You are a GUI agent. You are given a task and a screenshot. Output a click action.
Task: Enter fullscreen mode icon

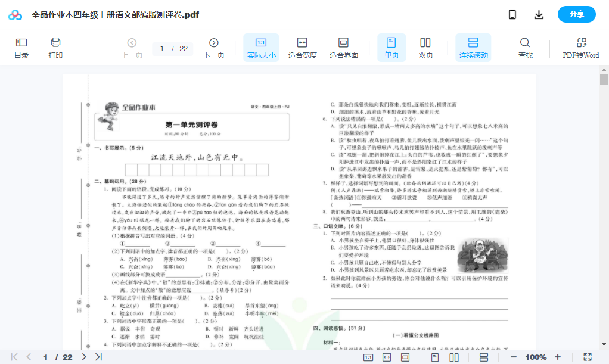[588, 357]
